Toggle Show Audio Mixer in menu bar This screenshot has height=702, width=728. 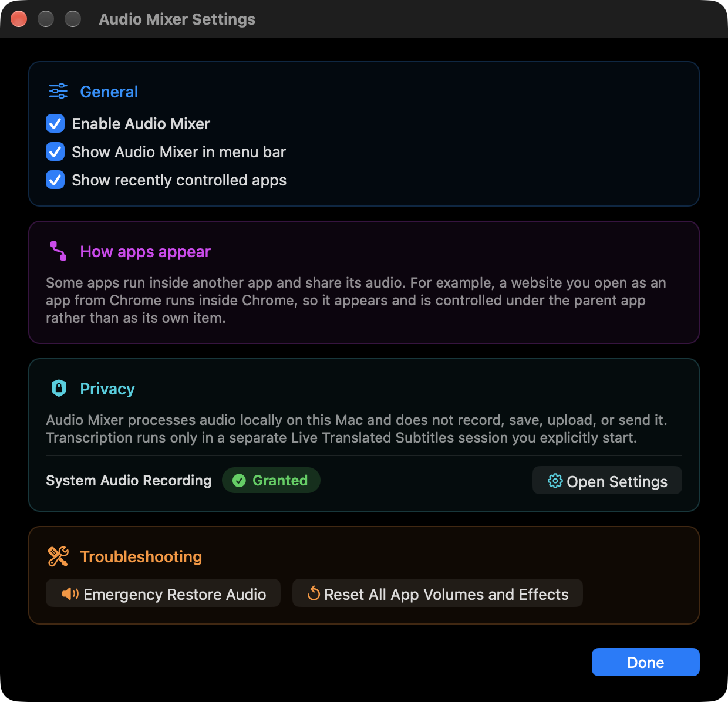[55, 152]
